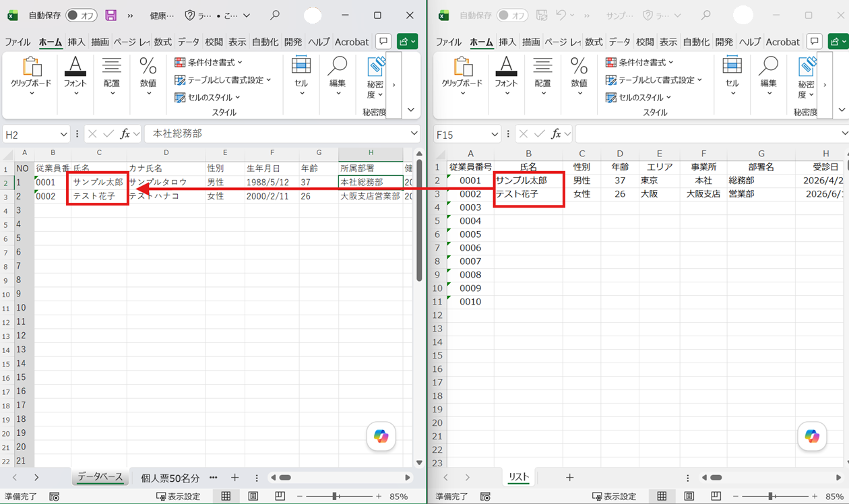
Task: Select Normal view icon in left status bar
Action: coord(226,497)
